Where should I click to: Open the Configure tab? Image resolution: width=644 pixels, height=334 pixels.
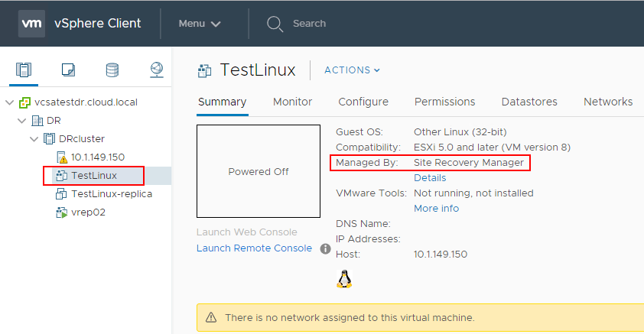[363, 102]
